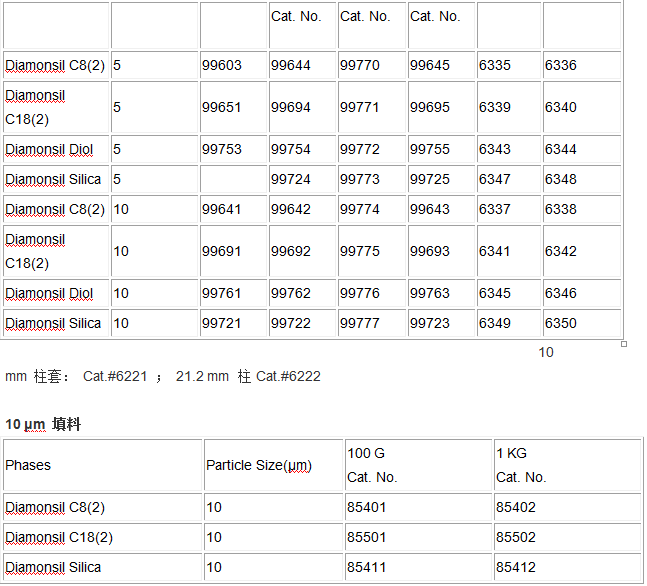Click the table resize handle square
Image resolution: width=647 pixels, height=586 pixels.
623,344
